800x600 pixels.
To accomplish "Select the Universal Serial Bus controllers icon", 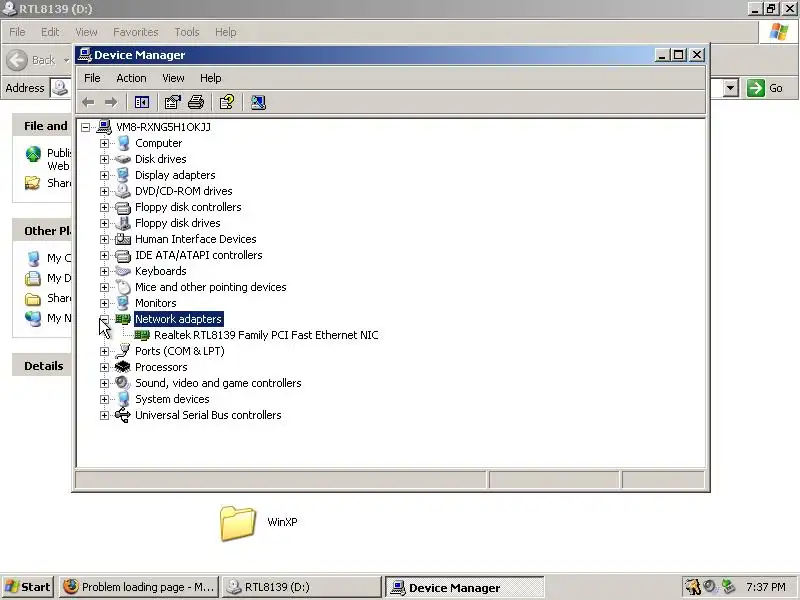I will (123, 415).
